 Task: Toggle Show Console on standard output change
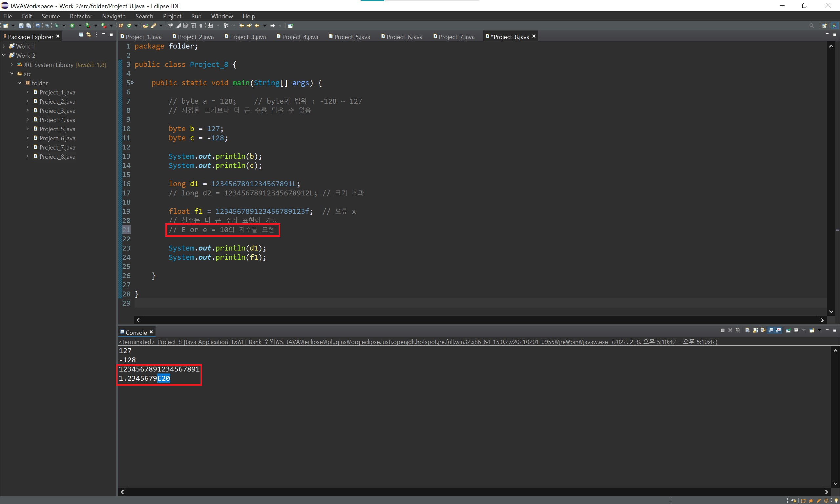(771, 330)
